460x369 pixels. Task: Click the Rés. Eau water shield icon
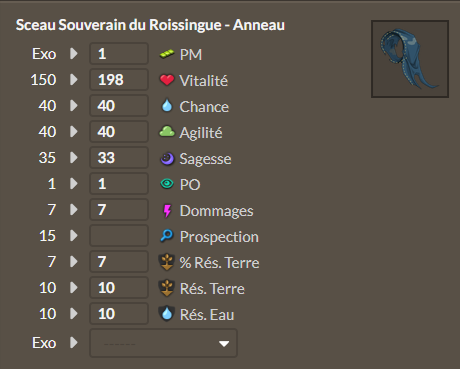tap(167, 314)
